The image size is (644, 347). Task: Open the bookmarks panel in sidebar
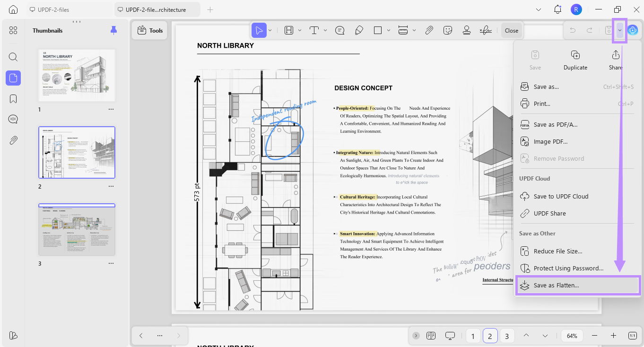tap(13, 99)
